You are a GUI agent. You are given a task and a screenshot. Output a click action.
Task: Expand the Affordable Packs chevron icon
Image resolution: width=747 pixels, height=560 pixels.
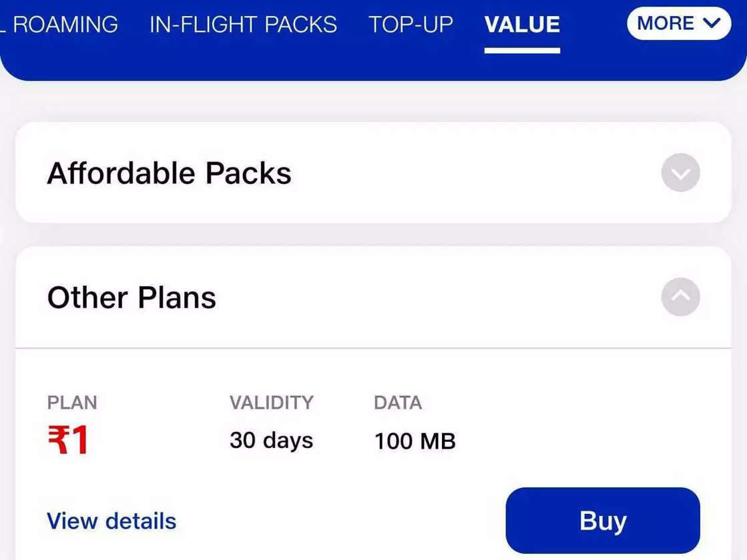(x=680, y=173)
